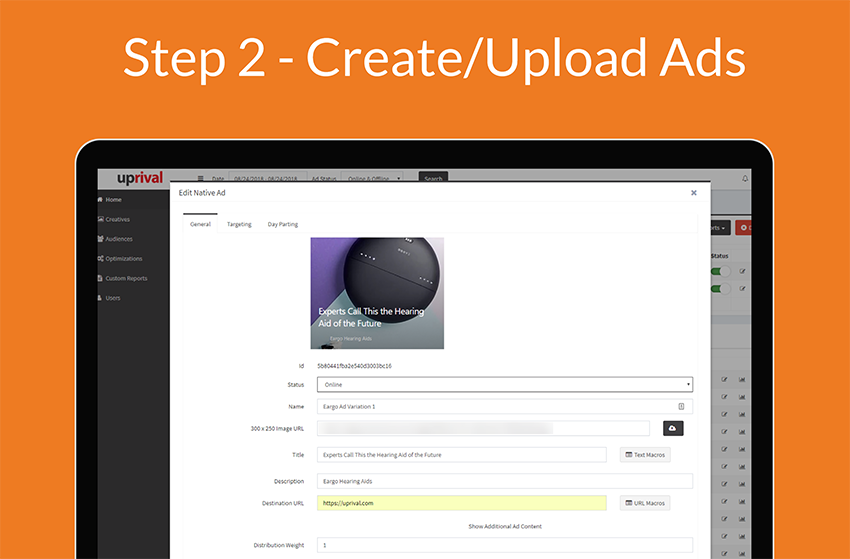Viewport: 850px width, 559px height.
Task: Click the cloud upload image button
Action: [673, 428]
